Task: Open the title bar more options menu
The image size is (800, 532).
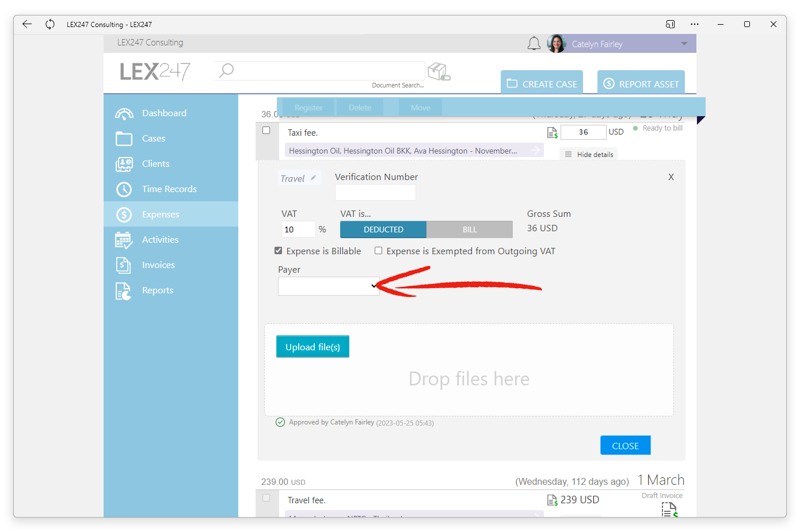Action: click(x=695, y=24)
